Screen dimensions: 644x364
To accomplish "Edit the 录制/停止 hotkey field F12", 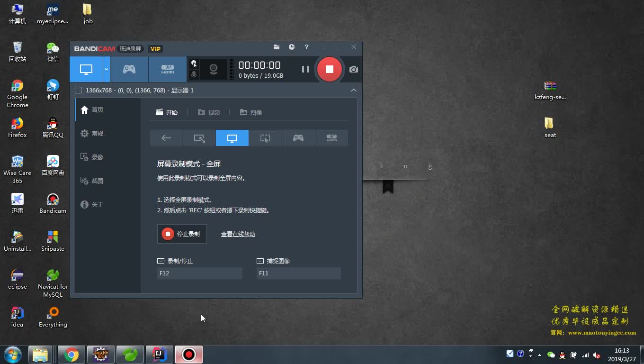I will click(x=200, y=273).
